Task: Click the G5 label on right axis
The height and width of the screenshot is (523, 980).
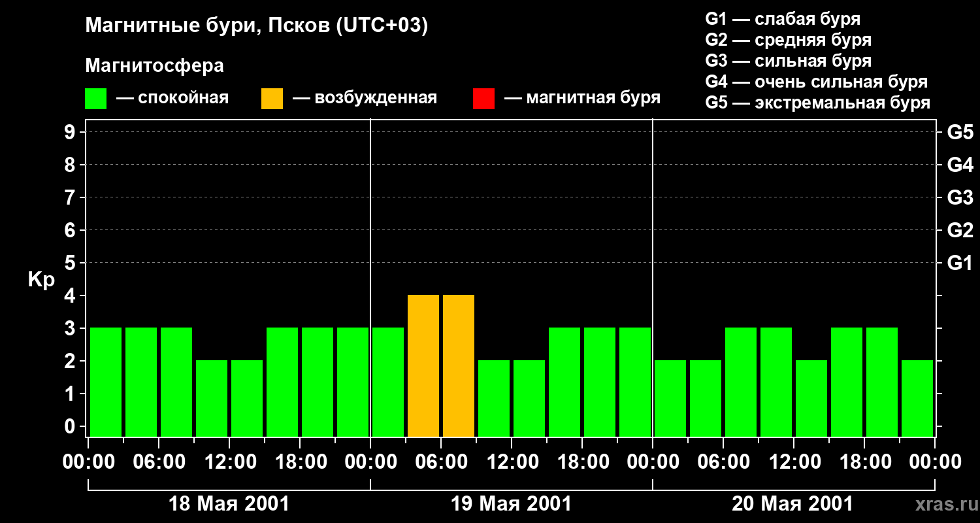Action: pos(960,133)
